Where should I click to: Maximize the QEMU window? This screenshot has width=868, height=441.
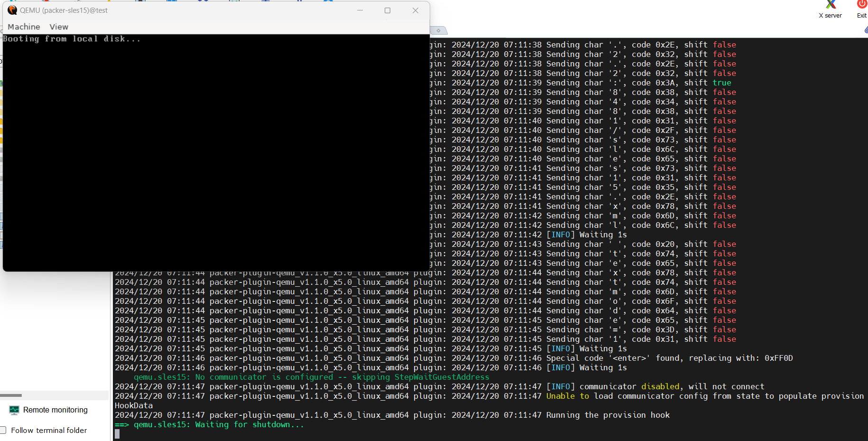pos(388,10)
